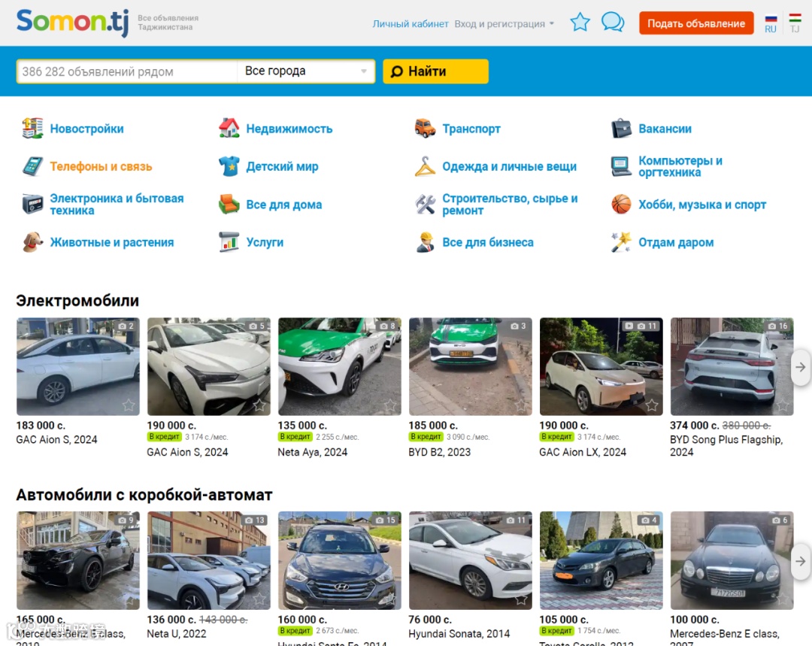
Task: Open the Все для бизнеса category link
Action: 488,242
